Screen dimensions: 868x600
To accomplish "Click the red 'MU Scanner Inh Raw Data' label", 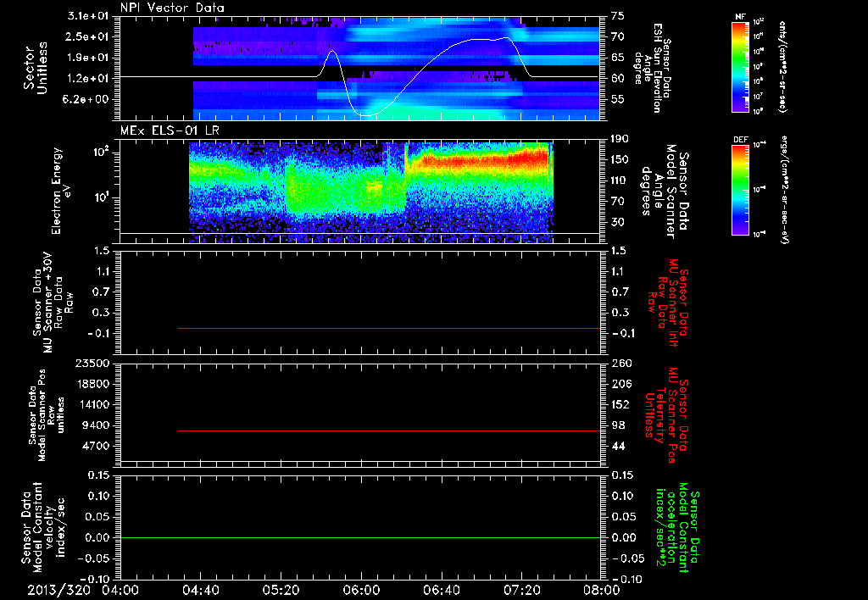I will 670,303.
